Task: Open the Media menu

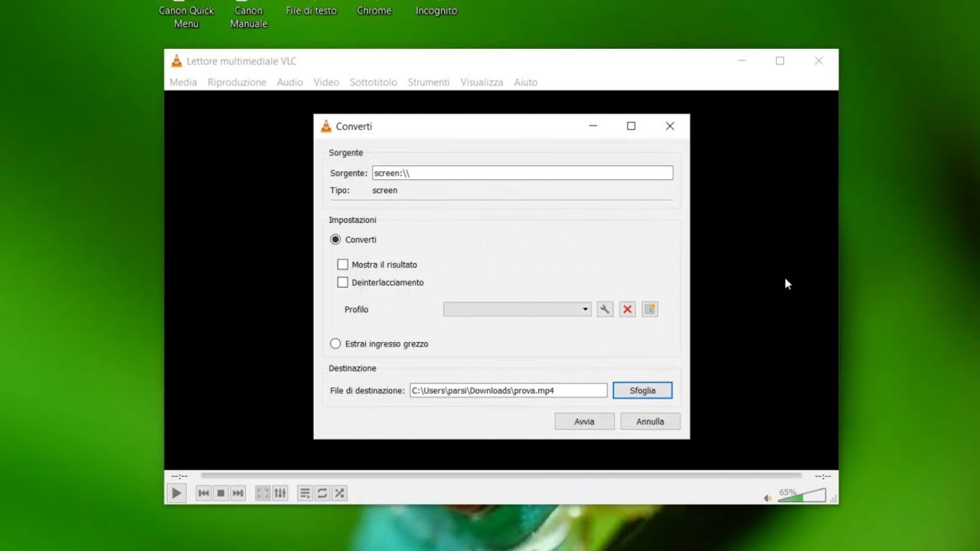Action: [x=183, y=82]
